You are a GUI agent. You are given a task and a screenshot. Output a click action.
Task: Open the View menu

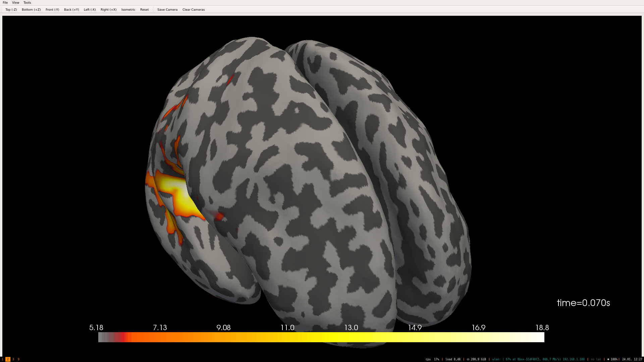tap(15, 2)
